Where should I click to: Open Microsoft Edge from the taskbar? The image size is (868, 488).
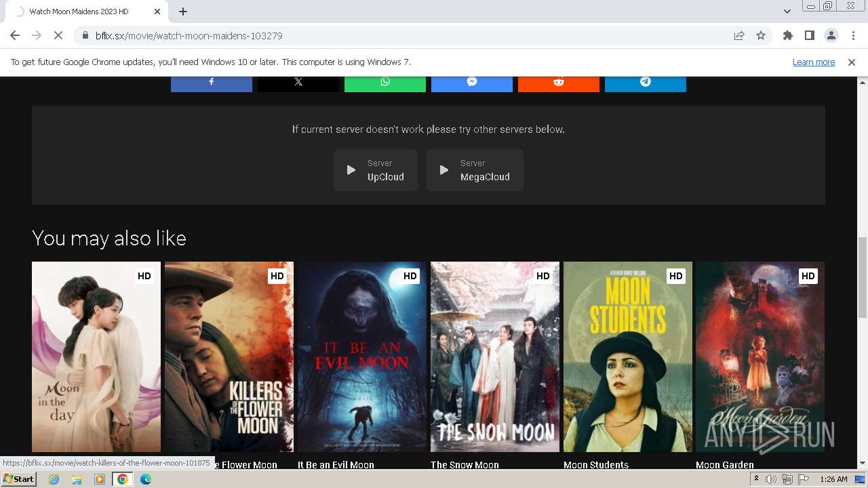(x=146, y=479)
